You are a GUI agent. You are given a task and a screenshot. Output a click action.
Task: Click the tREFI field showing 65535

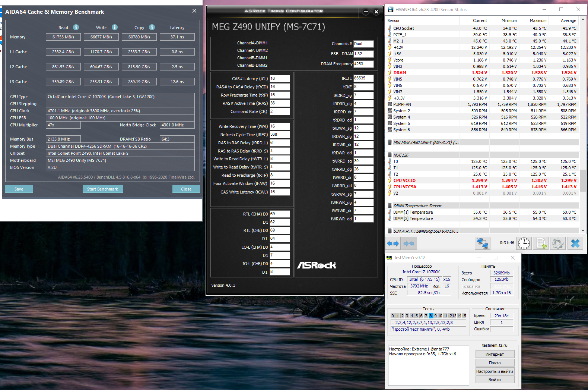[x=363, y=78]
